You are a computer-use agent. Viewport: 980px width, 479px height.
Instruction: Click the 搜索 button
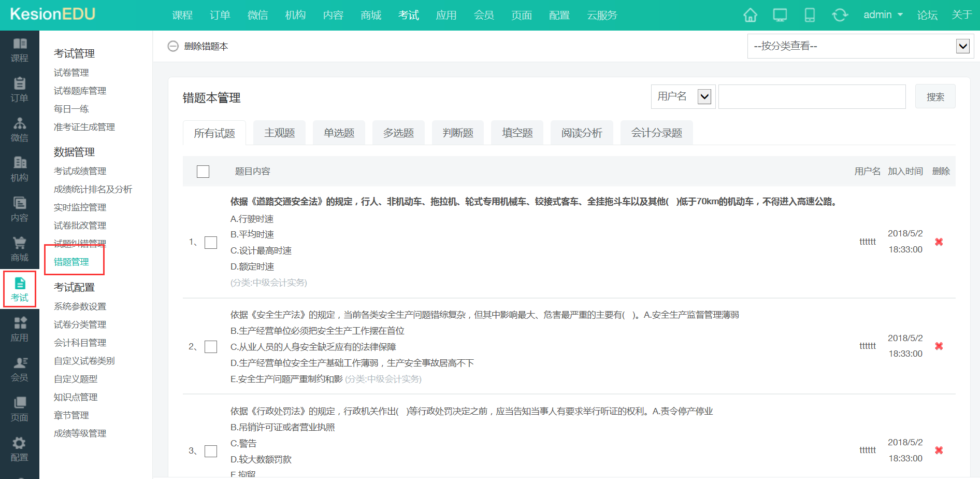click(935, 96)
